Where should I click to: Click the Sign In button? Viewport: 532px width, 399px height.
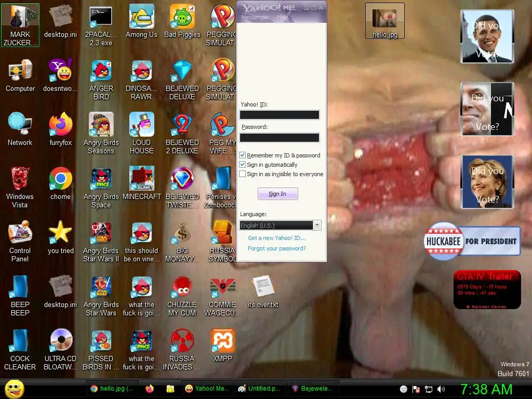pyautogui.click(x=277, y=194)
